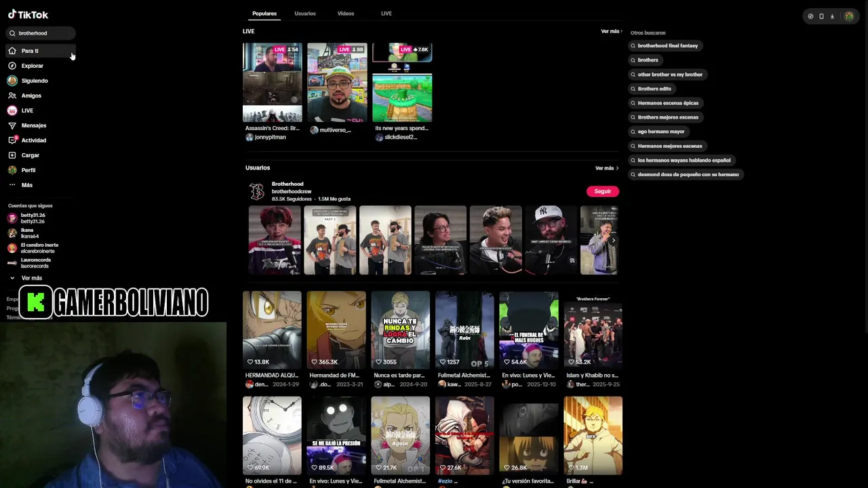Click the heart icon on the 365.3K video

coord(315,362)
